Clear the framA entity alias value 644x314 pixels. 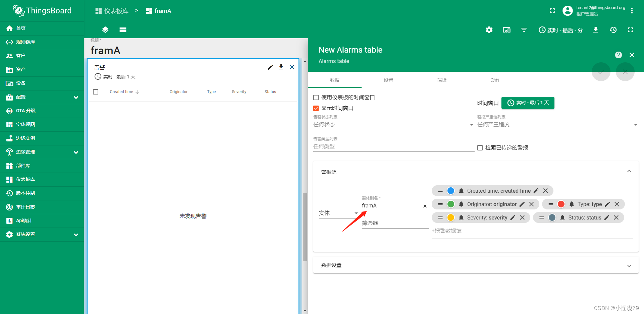(425, 206)
